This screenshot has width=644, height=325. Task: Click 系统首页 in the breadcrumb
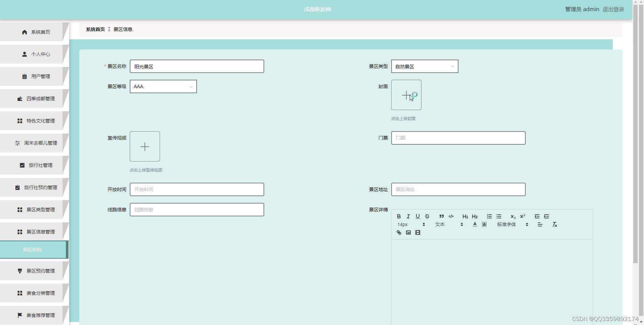pos(95,29)
